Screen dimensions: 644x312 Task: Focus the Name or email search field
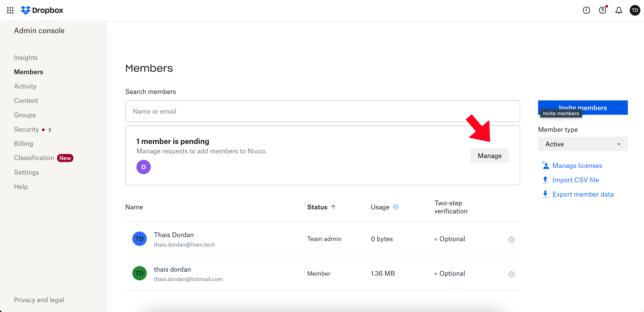click(x=322, y=111)
